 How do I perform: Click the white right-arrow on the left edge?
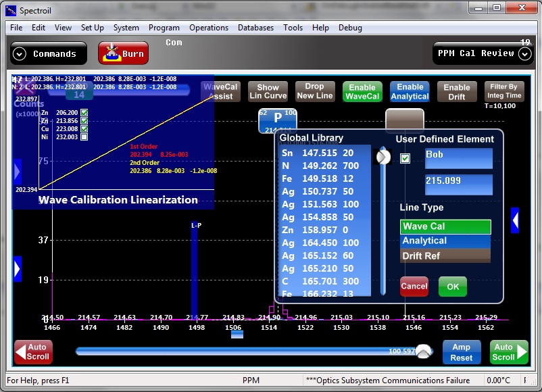click(x=17, y=268)
